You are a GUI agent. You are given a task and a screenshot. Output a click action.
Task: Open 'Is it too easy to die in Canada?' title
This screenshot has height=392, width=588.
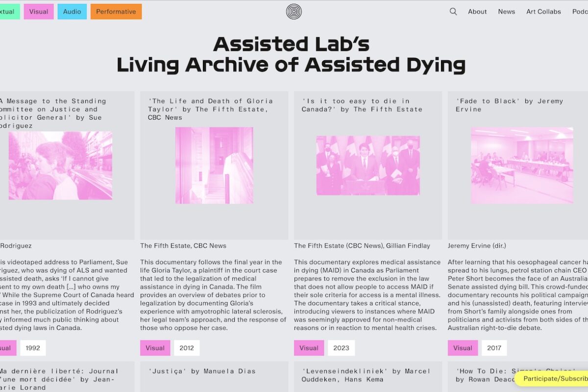tap(362, 105)
